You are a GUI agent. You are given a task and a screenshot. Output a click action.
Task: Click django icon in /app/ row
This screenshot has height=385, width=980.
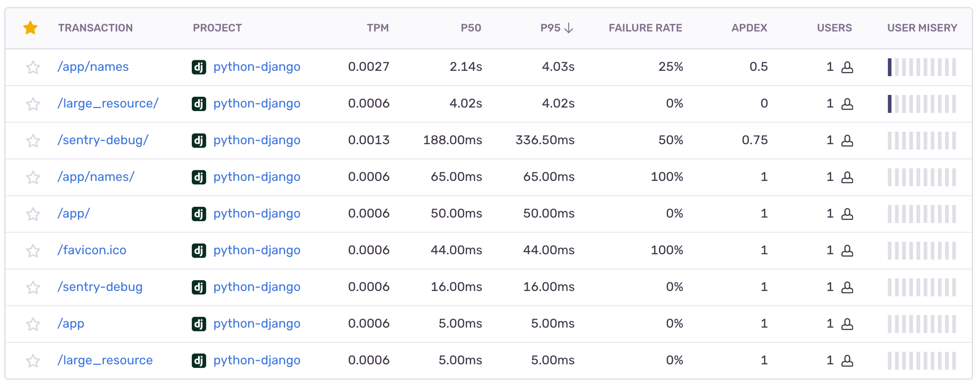point(199,214)
